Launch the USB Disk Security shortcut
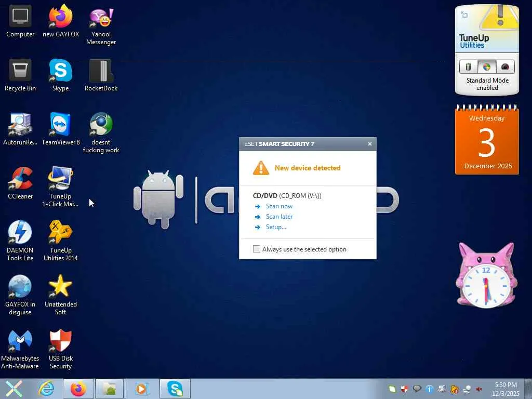 [x=60, y=349]
